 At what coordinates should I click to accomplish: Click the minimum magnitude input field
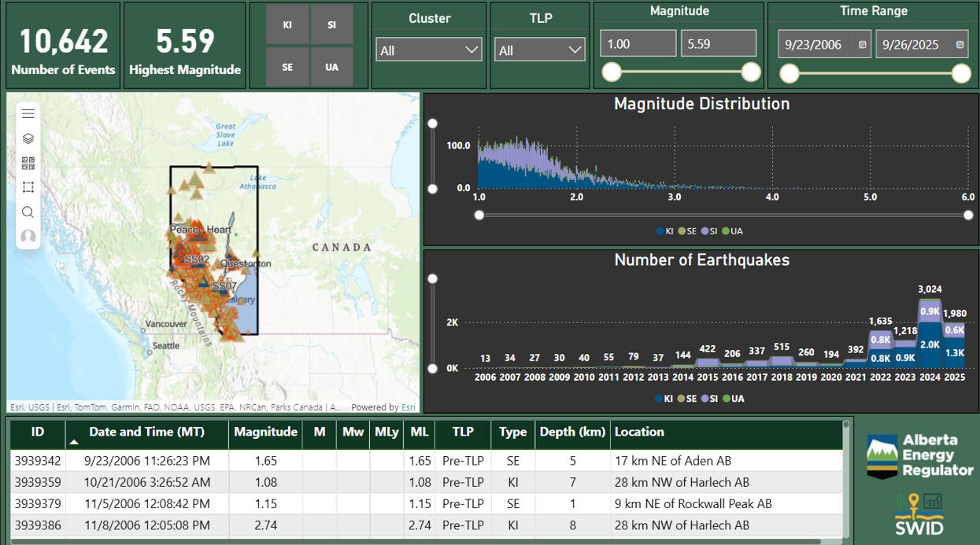(638, 44)
